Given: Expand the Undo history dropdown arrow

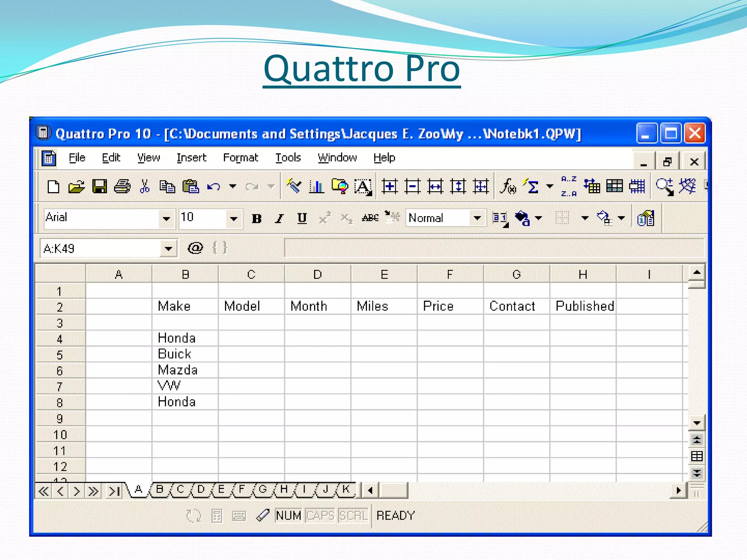Looking at the screenshot, I should coord(233,187).
